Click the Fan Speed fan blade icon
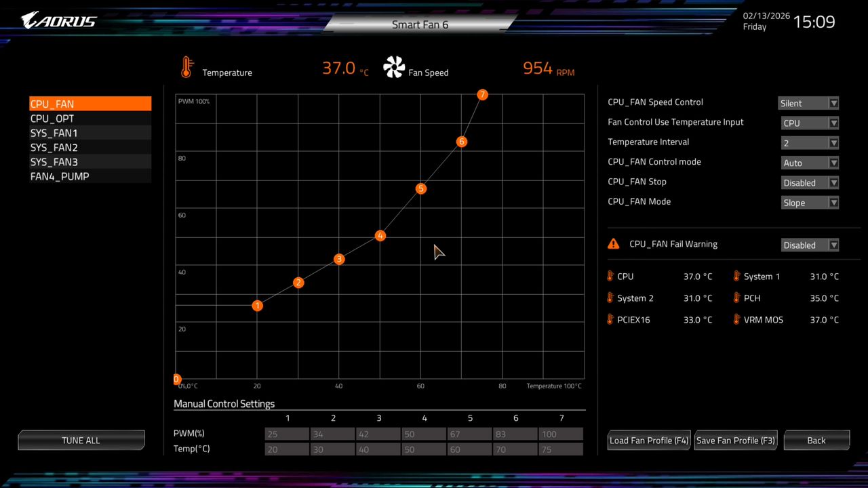Screen dimensions: 868x488 [x=394, y=67]
